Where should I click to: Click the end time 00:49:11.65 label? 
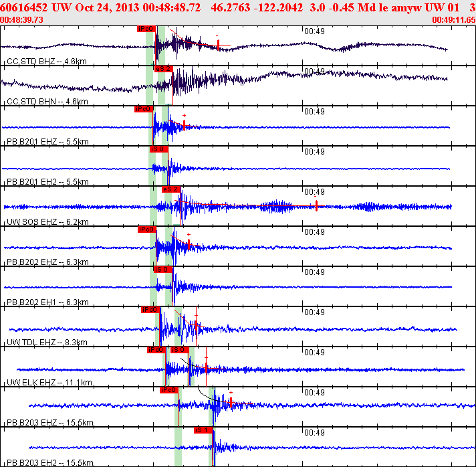point(453,20)
